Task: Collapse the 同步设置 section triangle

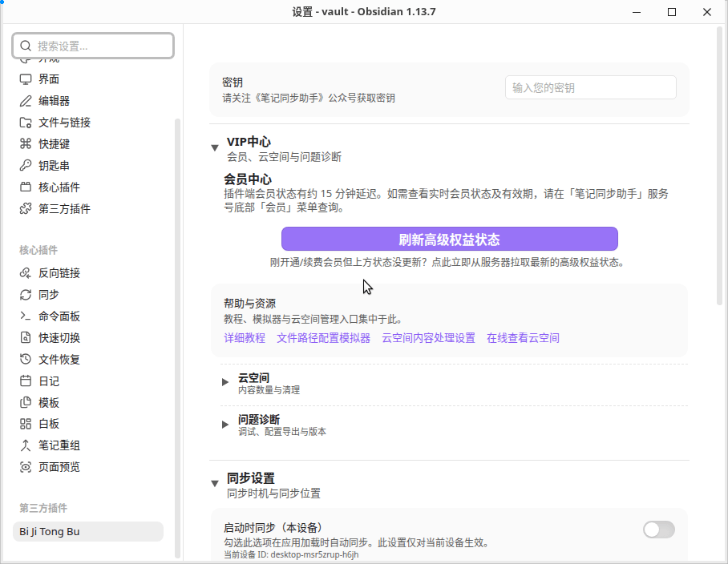Action: pos(215,484)
